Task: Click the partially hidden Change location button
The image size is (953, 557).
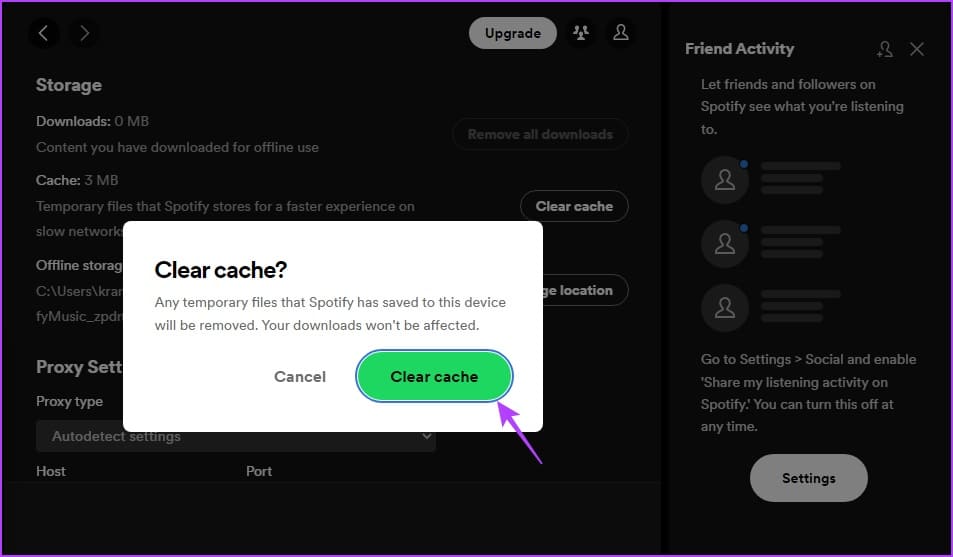Action: tap(586, 290)
